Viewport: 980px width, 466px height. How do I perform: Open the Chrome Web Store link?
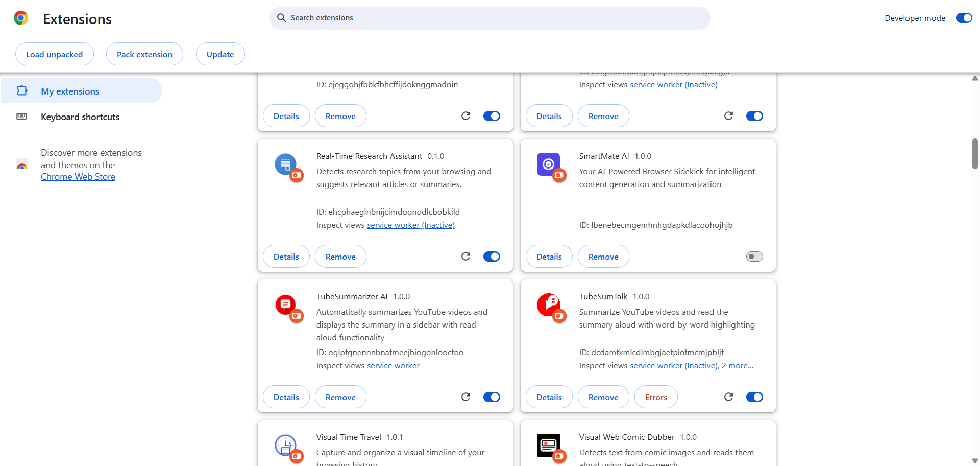click(x=78, y=177)
